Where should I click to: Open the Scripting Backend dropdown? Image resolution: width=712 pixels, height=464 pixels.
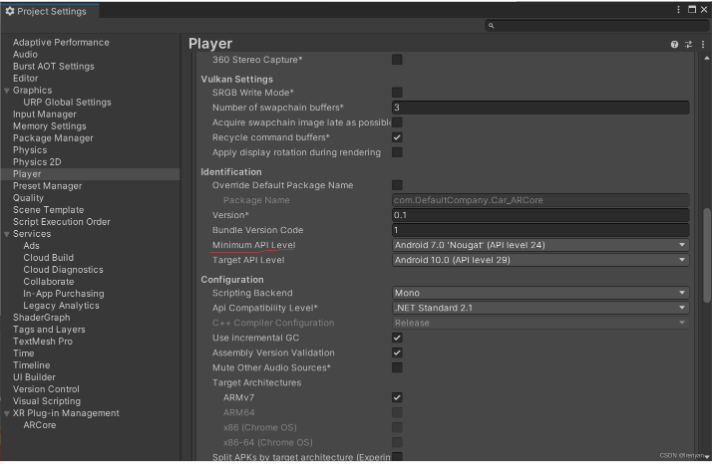[x=540, y=293]
